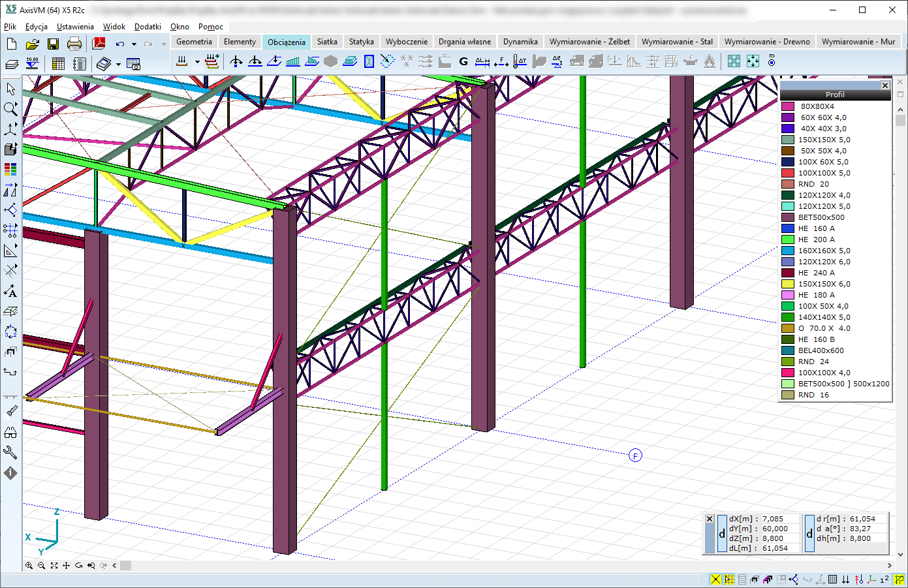Click the thermal load thermometer icon
908x588 pixels.
click(520, 61)
